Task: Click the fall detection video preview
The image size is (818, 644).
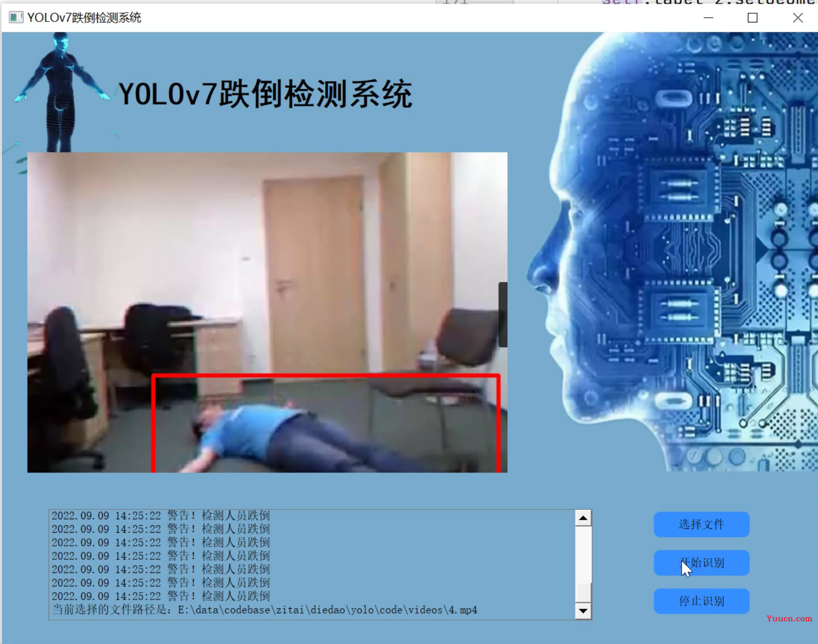Action: (x=267, y=312)
